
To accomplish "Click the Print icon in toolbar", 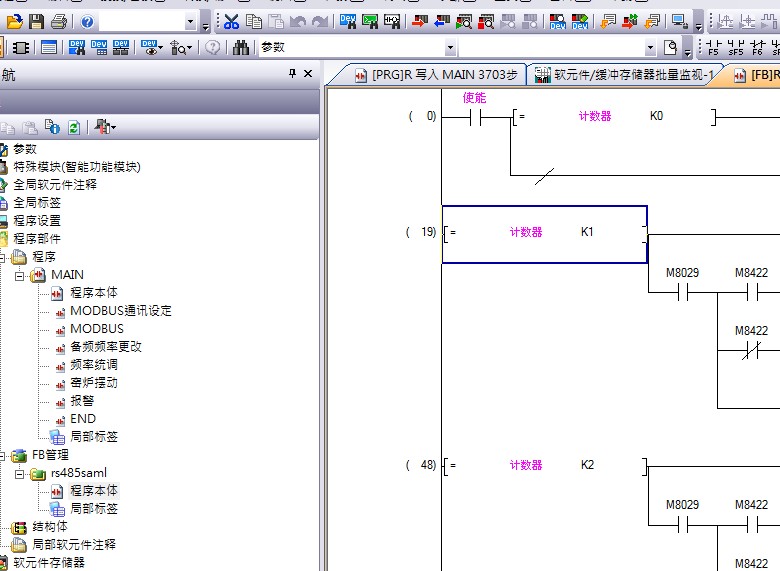I will click(59, 21).
